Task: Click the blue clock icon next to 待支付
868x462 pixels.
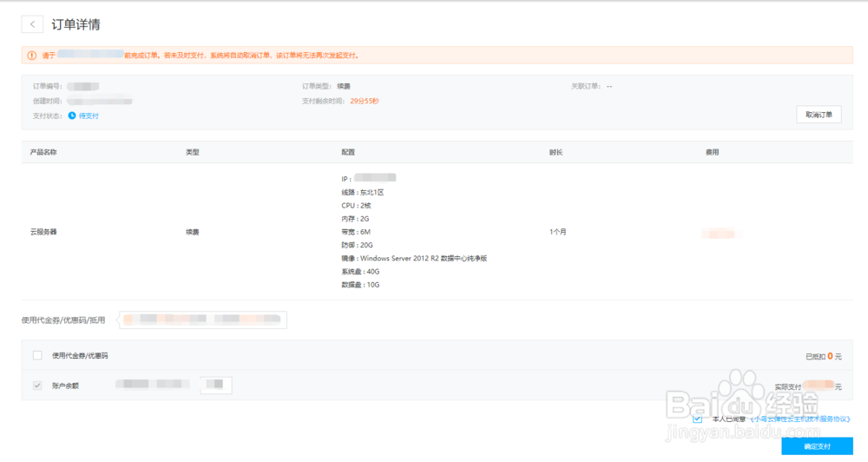Action: 72,115
